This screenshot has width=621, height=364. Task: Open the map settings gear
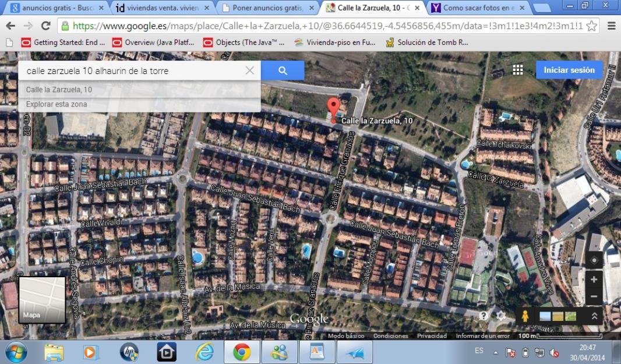500,316
